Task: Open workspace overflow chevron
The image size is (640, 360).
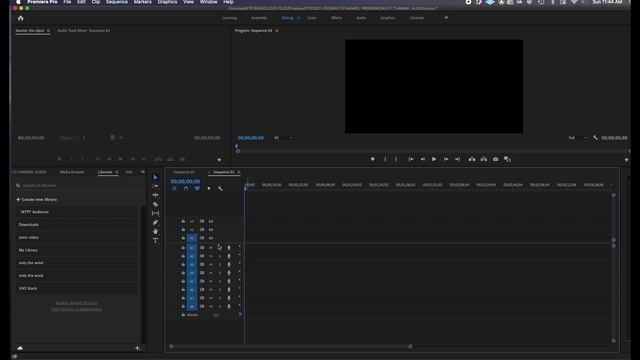Action: coord(446,18)
